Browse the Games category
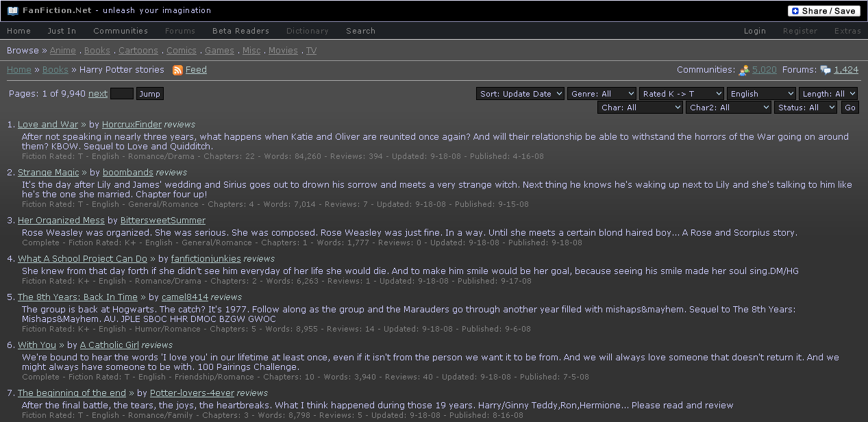 click(219, 51)
